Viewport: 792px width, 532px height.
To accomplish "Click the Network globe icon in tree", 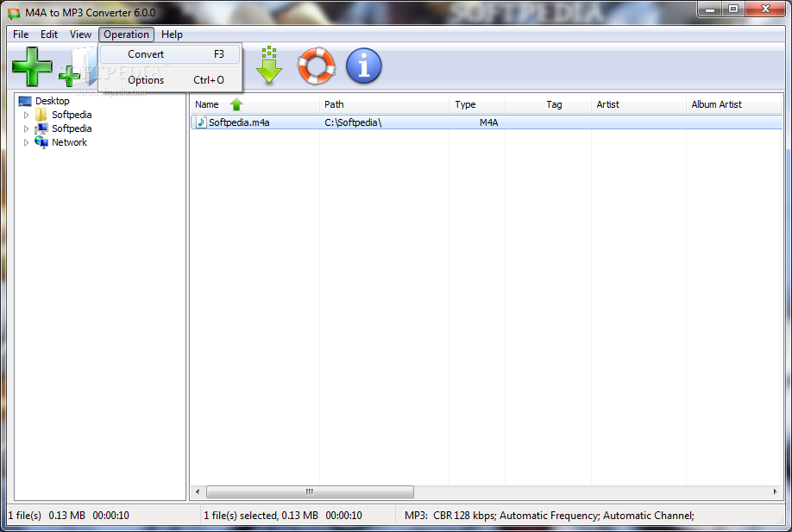I will (x=41, y=142).
